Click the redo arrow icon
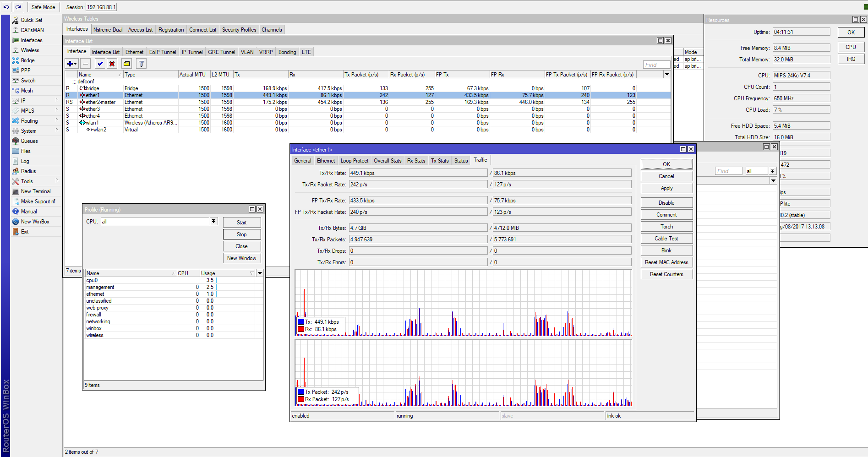The height and width of the screenshot is (457, 868). (18, 7)
